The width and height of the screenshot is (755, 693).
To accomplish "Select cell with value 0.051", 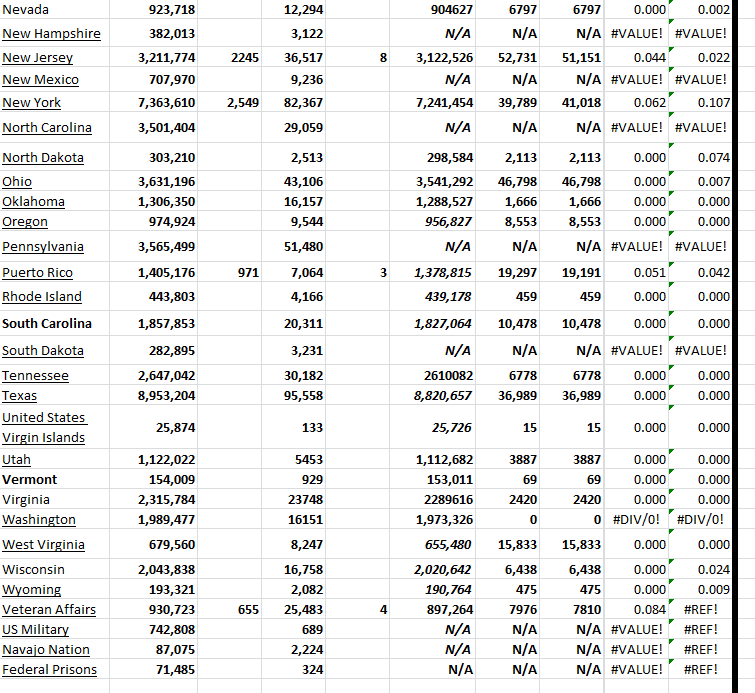I will pos(636,273).
